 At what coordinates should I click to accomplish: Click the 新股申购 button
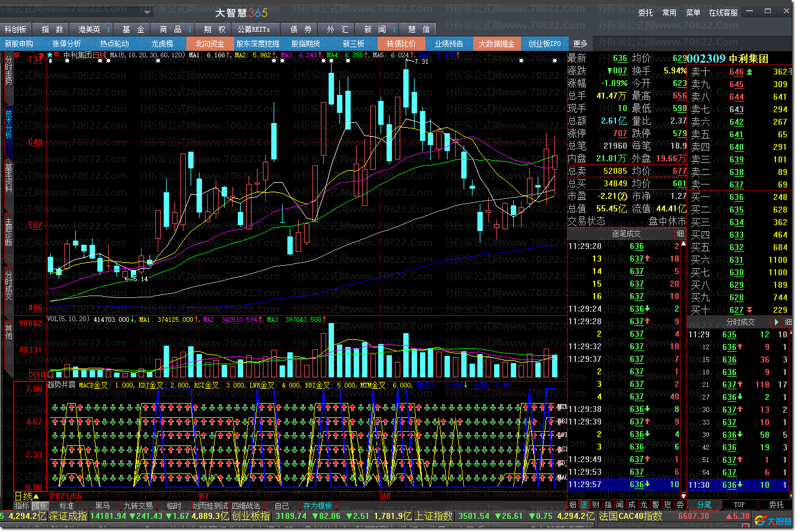point(19,44)
